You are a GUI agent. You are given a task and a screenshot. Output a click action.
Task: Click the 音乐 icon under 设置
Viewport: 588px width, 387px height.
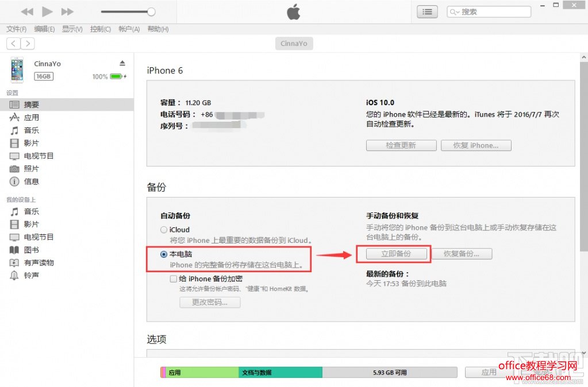click(14, 130)
